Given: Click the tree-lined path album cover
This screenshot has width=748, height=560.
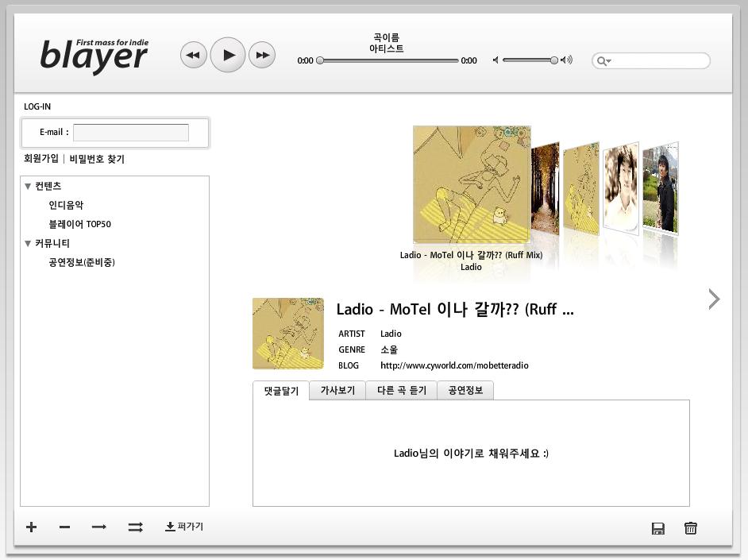Looking at the screenshot, I should click(546, 187).
